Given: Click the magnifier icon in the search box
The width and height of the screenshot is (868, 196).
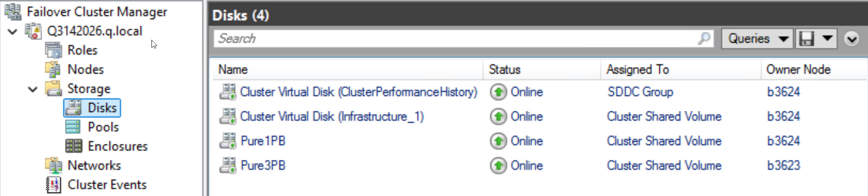Looking at the screenshot, I should pos(703,38).
